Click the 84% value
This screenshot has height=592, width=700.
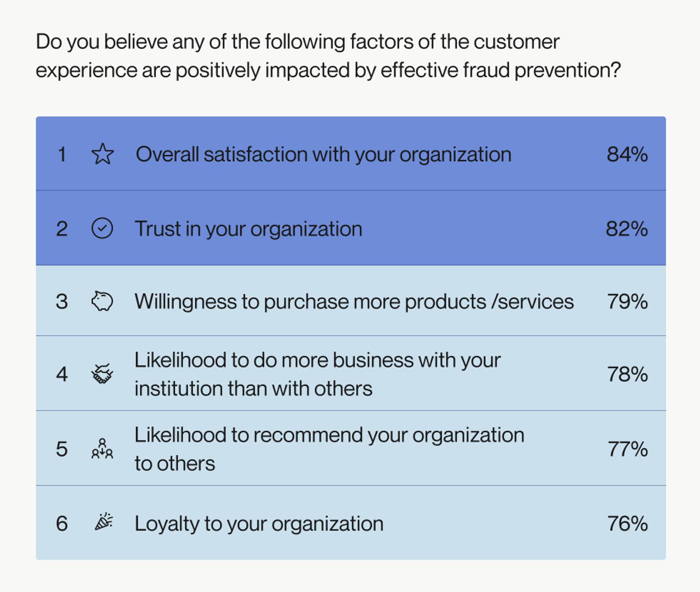627,154
